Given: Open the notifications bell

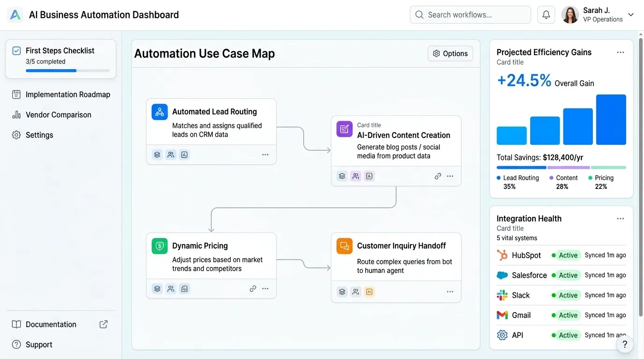Looking at the screenshot, I should 546,15.
